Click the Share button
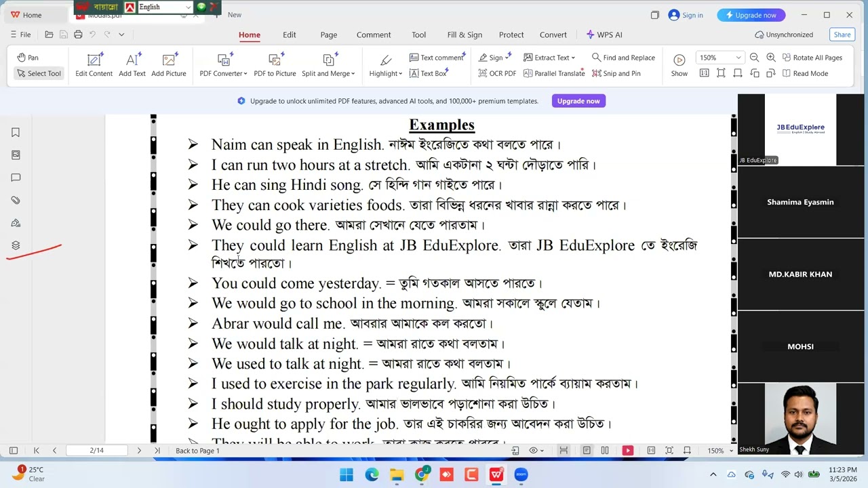868x488 pixels. pos(842,35)
